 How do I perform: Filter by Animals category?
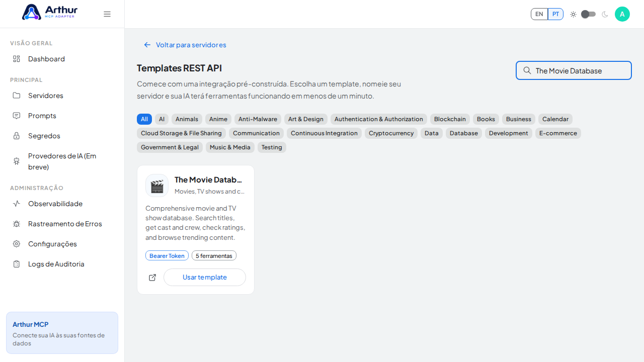click(187, 119)
